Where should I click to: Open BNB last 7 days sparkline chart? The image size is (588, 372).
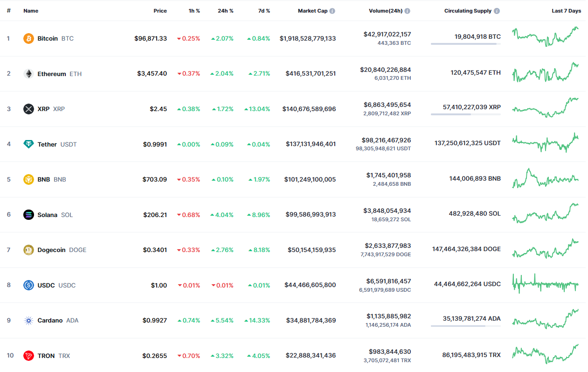tap(546, 178)
